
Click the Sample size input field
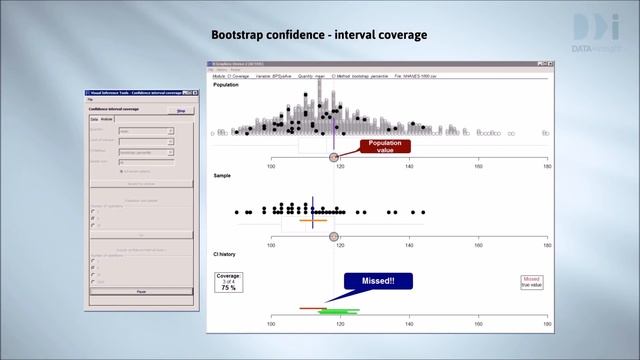coord(146,162)
